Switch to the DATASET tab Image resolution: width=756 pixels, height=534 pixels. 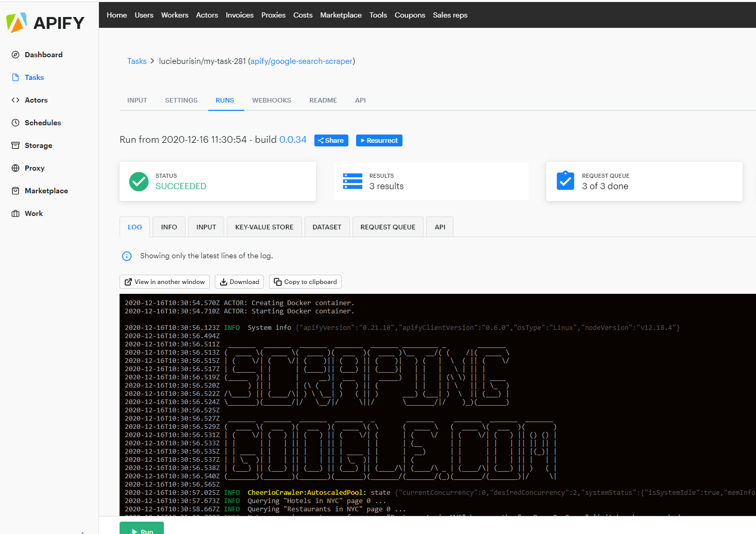(x=327, y=227)
